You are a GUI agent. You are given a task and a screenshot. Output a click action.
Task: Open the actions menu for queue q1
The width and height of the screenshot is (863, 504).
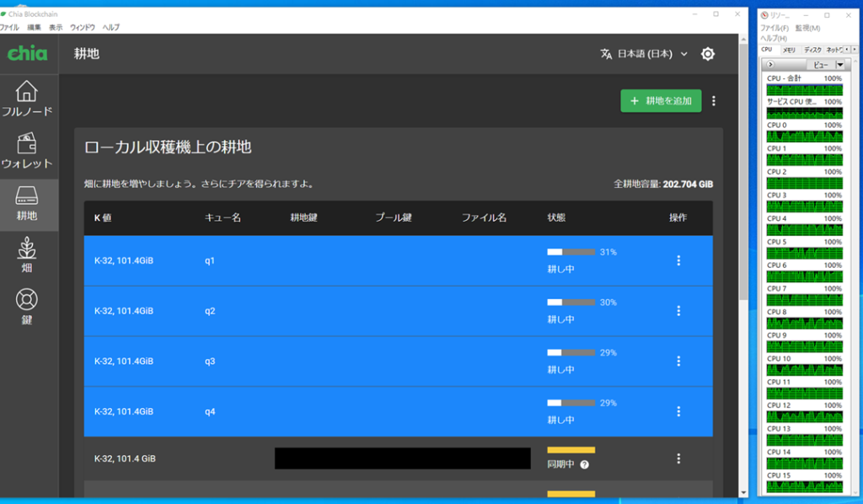pos(678,260)
